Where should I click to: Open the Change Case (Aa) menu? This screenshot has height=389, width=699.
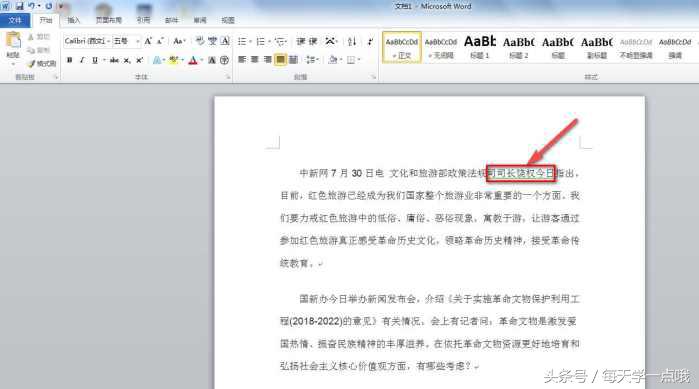click(179, 41)
